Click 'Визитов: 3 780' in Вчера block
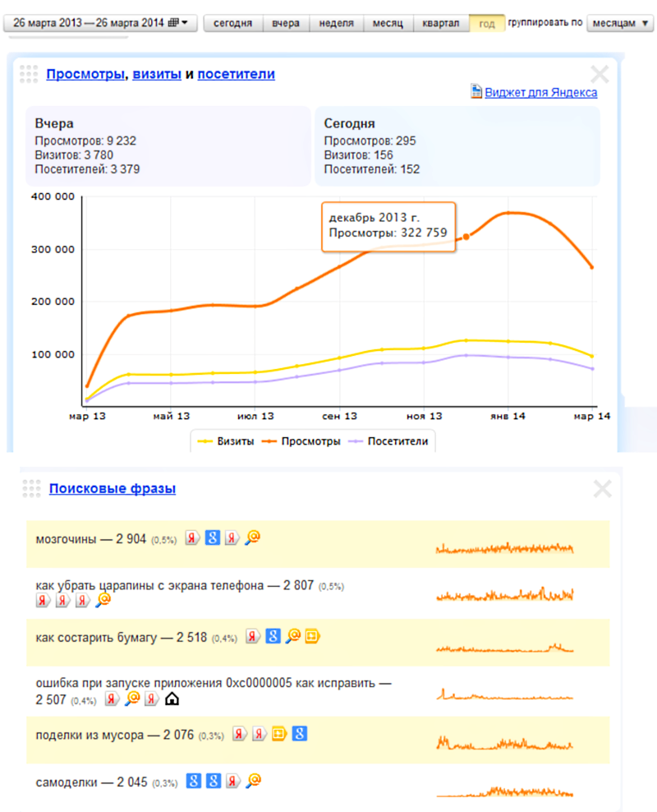Screen dimensions: 657x812 pos(74,155)
